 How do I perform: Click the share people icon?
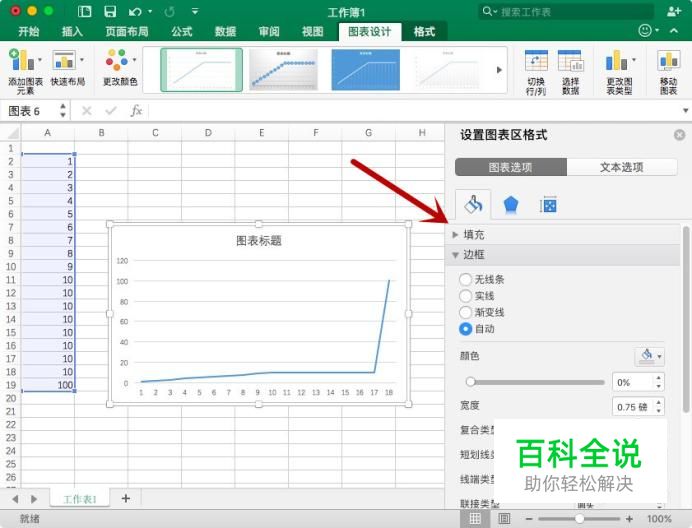[673, 11]
